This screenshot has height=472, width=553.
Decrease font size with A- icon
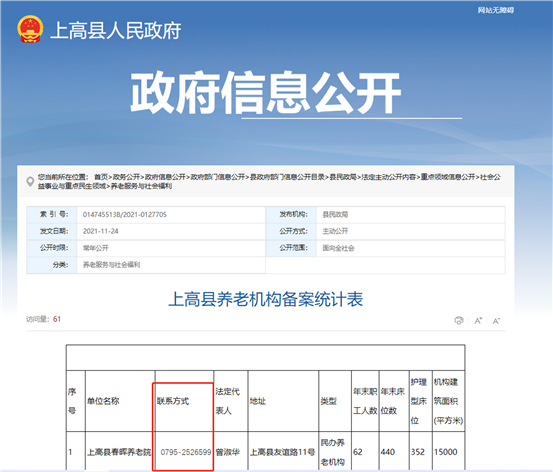tap(496, 321)
